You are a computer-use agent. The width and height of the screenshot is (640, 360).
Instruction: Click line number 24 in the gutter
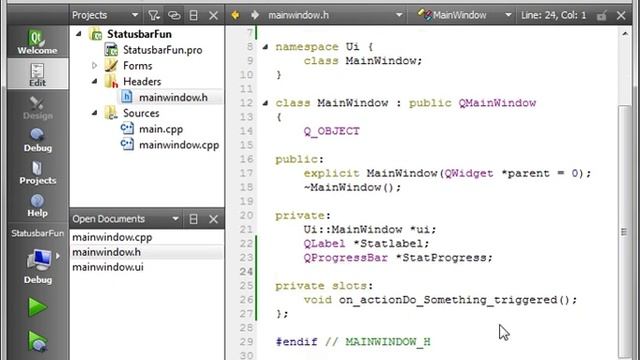click(x=246, y=272)
